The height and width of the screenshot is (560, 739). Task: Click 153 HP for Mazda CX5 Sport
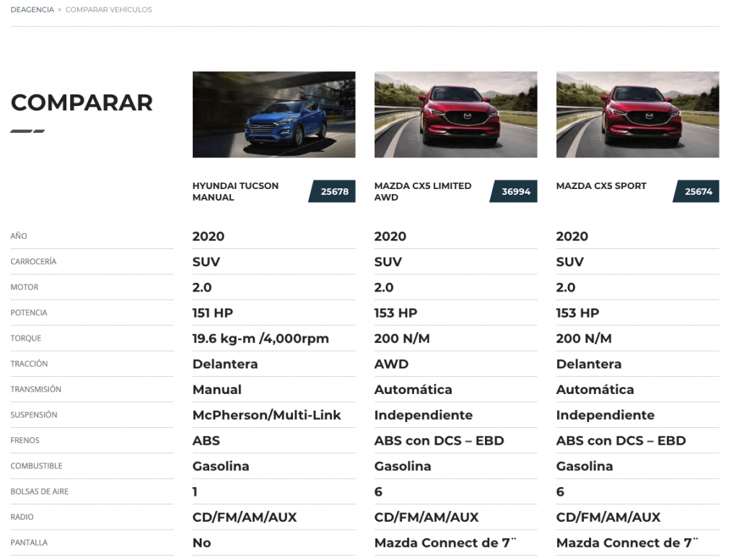(x=577, y=313)
